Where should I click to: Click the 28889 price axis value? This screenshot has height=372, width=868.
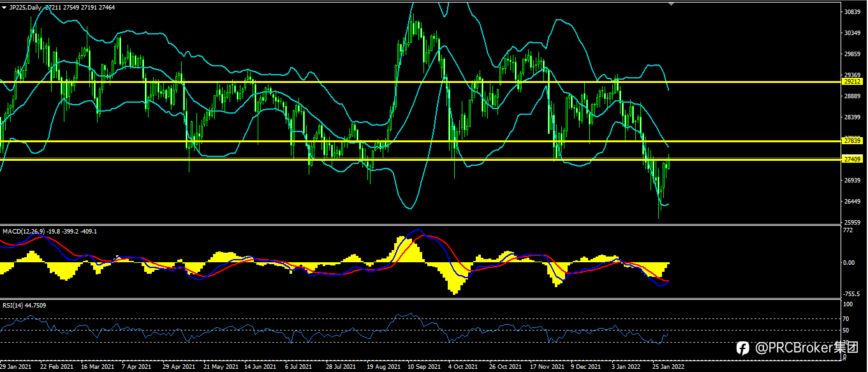tap(853, 96)
